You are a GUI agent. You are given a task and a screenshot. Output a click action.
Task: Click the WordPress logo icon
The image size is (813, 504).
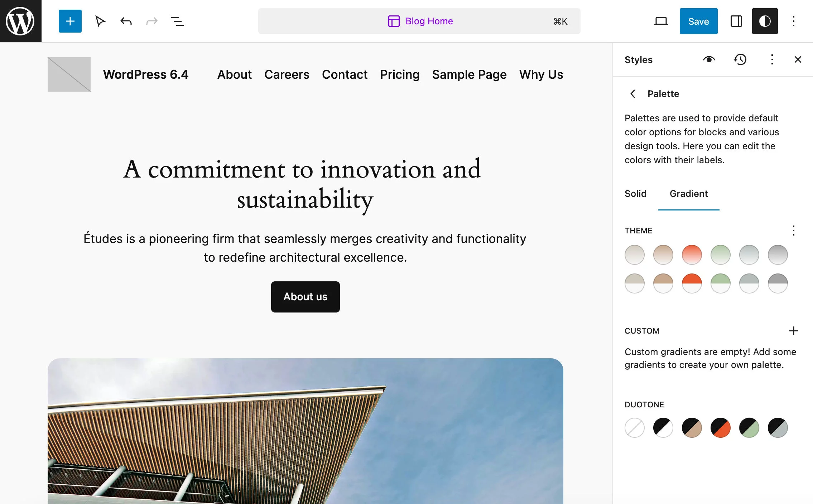point(20,21)
